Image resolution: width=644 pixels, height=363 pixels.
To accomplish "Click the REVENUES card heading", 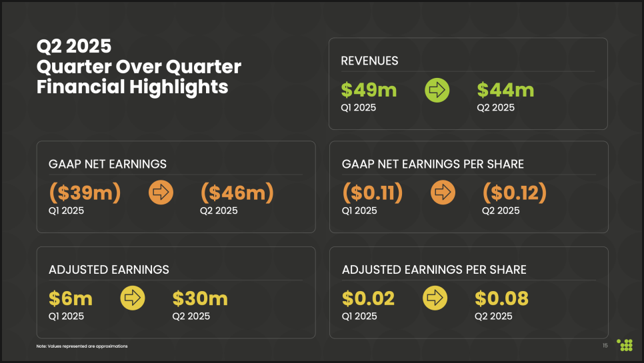I will [369, 61].
